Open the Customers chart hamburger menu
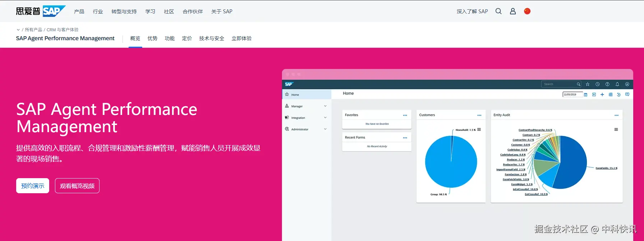This screenshot has width=644, height=241. coord(479,130)
